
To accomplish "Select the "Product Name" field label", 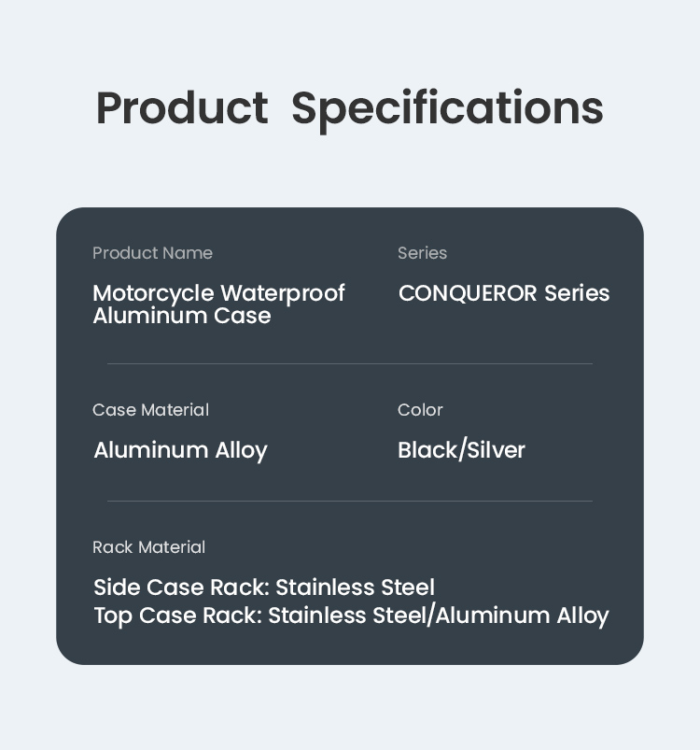I will [x=152, y=253].
